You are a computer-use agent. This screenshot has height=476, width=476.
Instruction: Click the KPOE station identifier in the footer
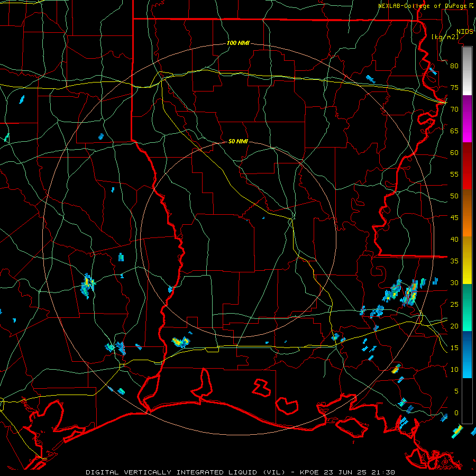(309, 472)
